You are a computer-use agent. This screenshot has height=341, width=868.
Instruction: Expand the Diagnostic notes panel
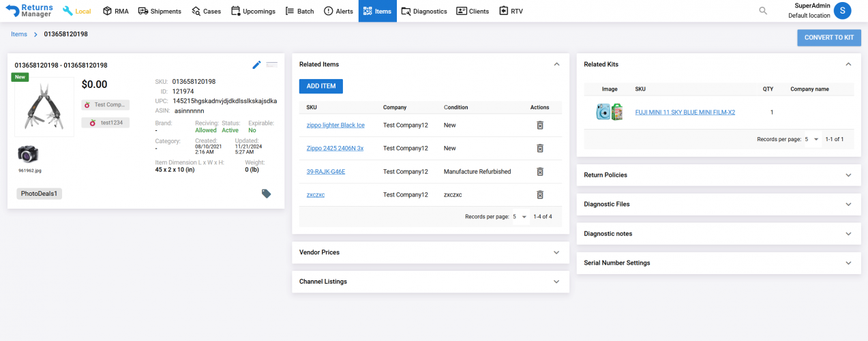(x=719, y=234)
